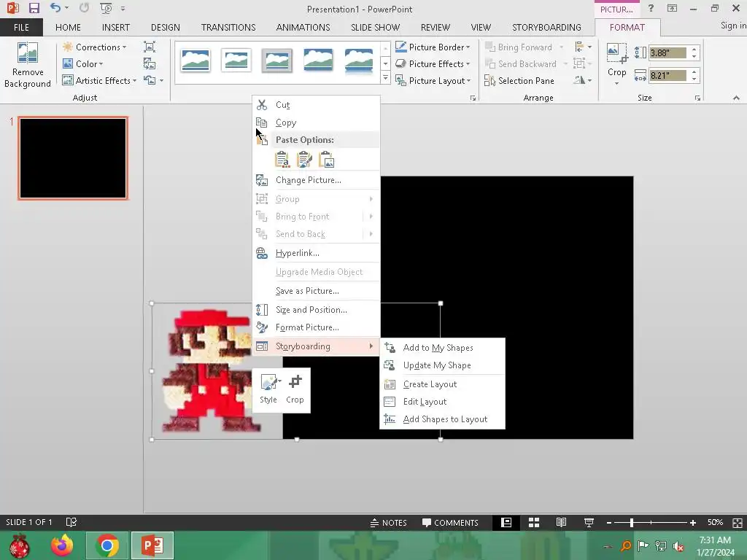Choose Hyperlink... from context menu
Screen dimensions: 747x560
pos(316,253)
